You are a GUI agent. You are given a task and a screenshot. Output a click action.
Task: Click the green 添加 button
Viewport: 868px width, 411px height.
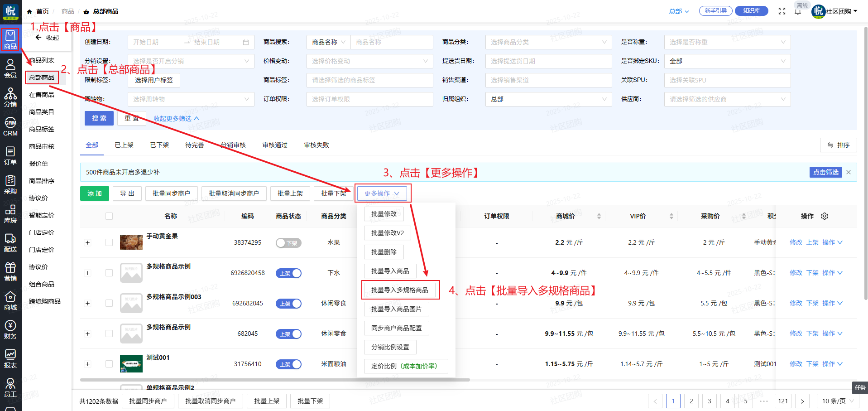pos(95,193)
